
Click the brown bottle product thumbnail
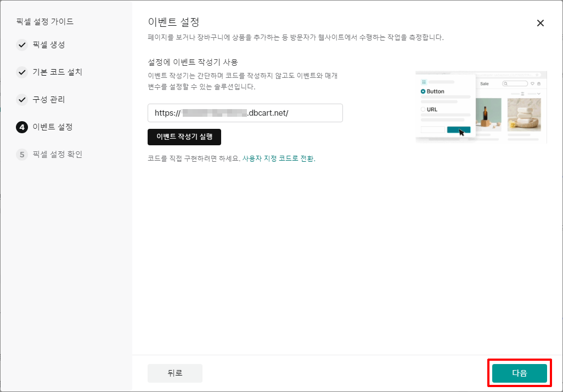pos(485,116)
